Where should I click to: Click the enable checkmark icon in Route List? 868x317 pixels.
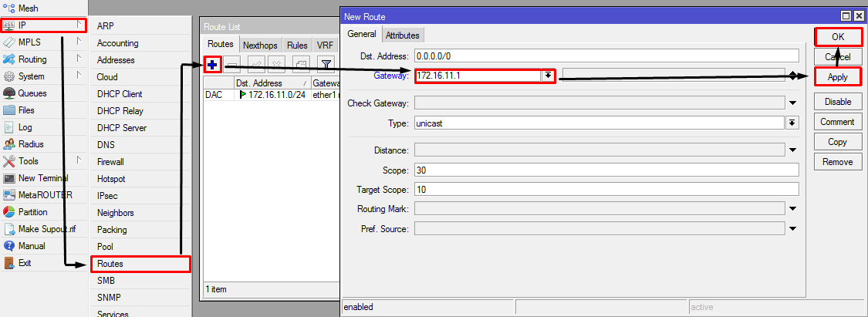tap(256, 65)
